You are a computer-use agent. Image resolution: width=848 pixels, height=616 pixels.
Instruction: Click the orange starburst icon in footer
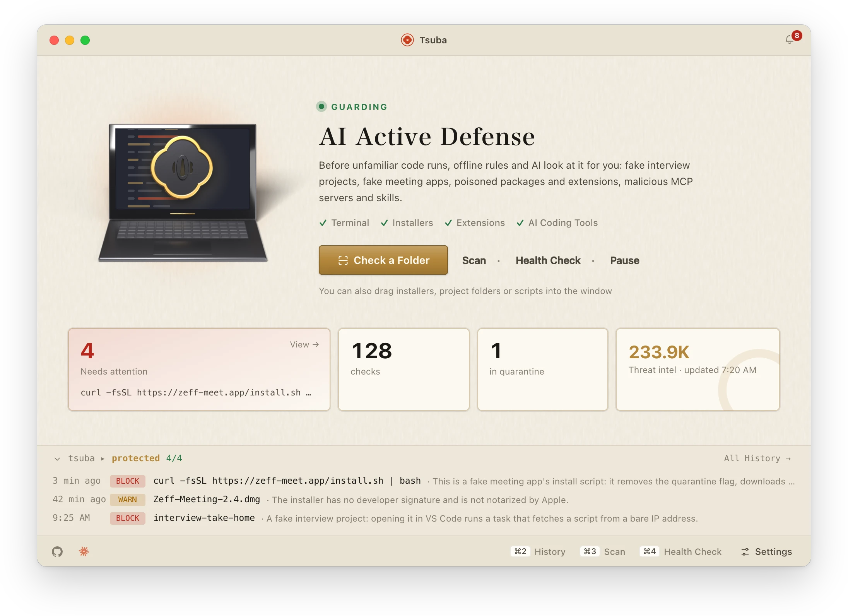click(84, 551)
